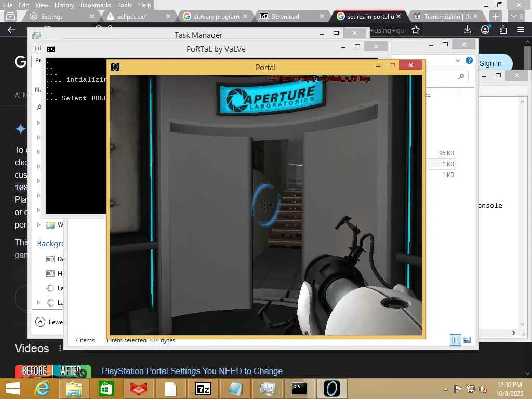Open the Help menu
Image resolution: width=532 pixels, height=399 pixels.
(144, 5)
